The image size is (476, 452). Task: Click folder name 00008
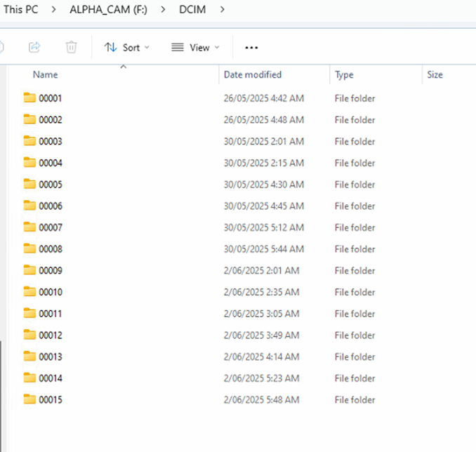click(51, 249)
